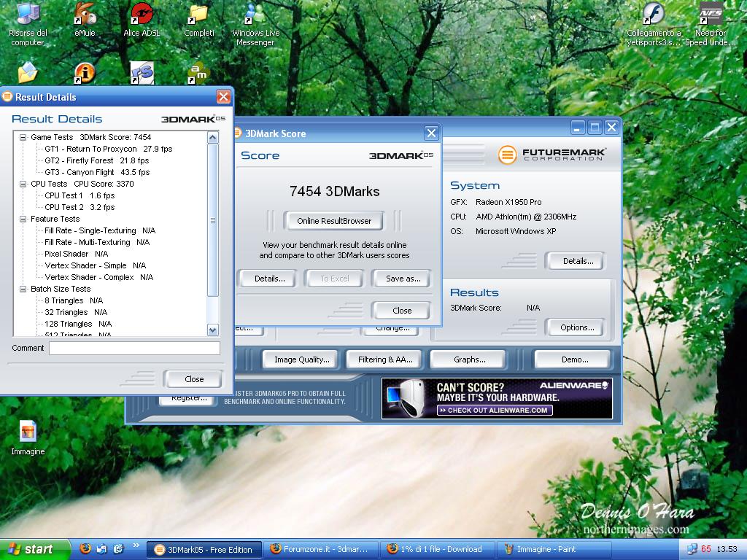Click the red 65 temperature tray indicator

tap(706, 549)
